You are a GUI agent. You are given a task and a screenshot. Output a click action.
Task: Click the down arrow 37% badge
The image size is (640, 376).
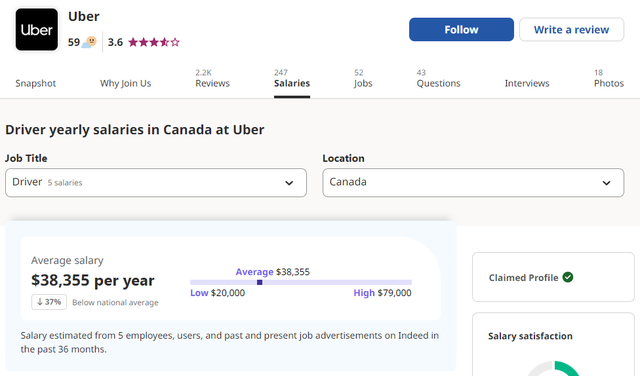click(49, 302)
